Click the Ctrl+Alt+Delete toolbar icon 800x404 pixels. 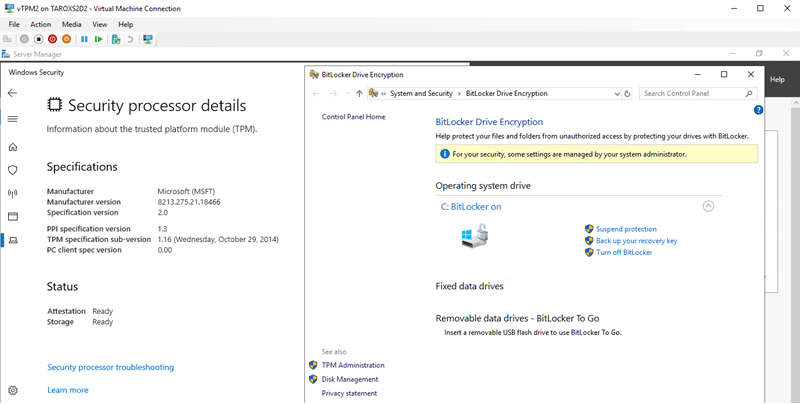point(7,39)
